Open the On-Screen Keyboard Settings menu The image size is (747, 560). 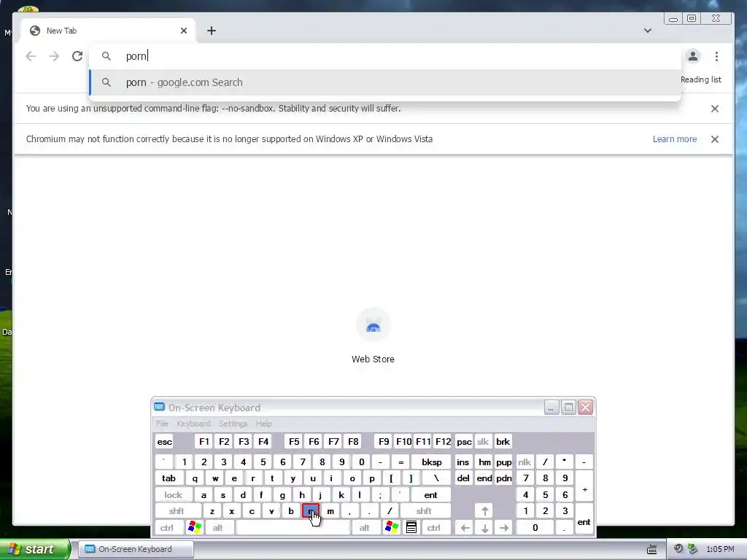coord(233,424)
